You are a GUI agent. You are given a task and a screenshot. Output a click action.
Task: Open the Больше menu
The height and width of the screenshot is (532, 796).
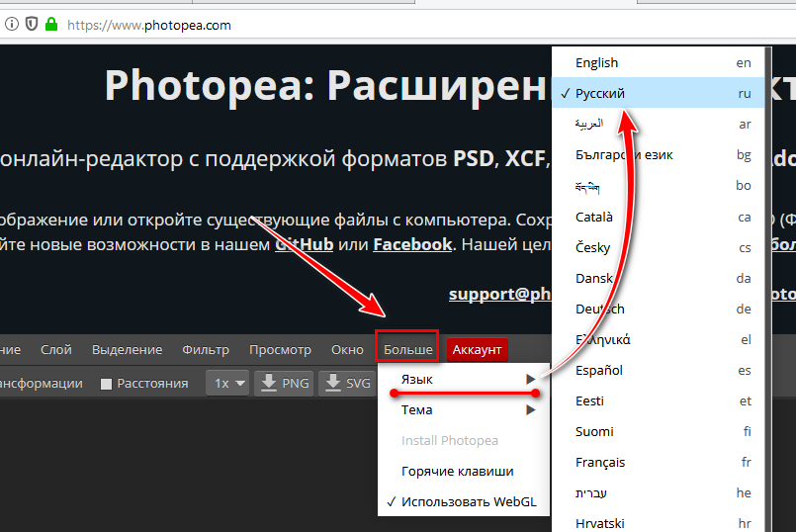click(407, 350)
